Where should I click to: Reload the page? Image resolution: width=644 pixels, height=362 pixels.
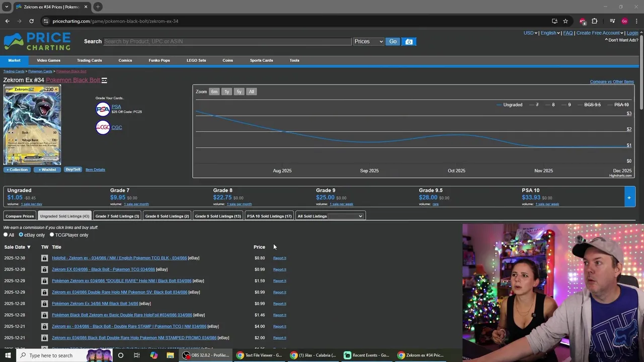(x=31, y=21)
